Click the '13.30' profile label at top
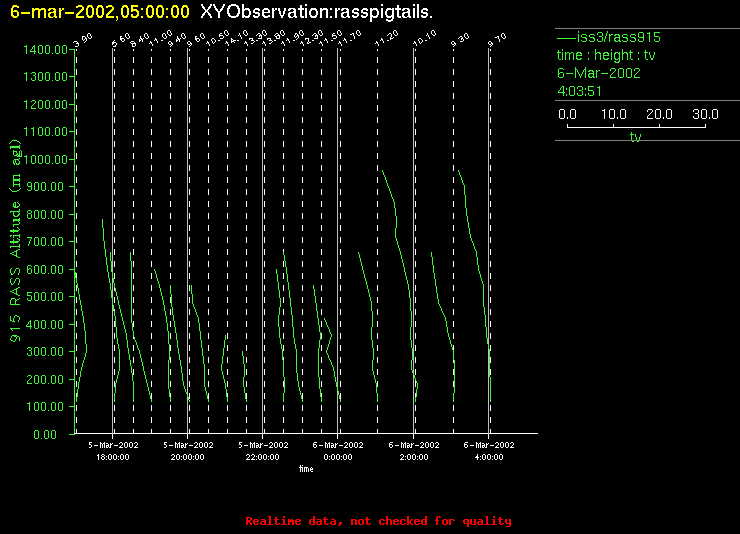740x534 pixels. pyautogui.click(x=255, y=39)
